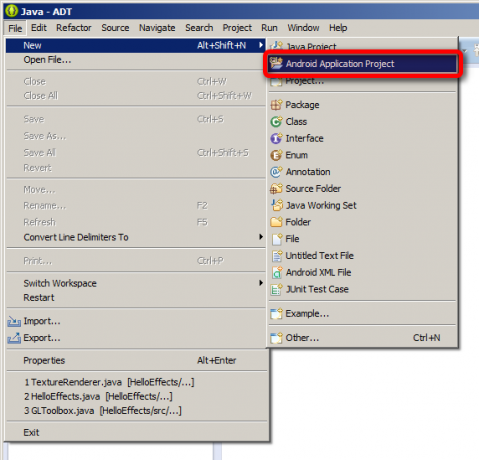Click the Enum icon
Screen dimensions: 479x460
pos(276,155)
